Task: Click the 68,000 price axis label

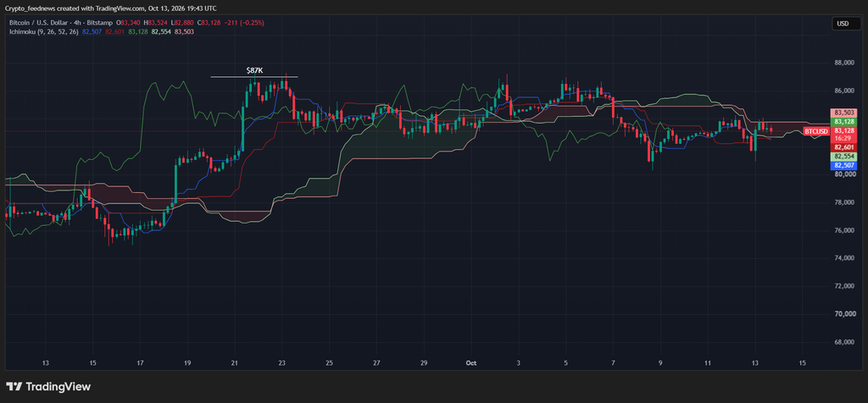Action: point(844,342)
